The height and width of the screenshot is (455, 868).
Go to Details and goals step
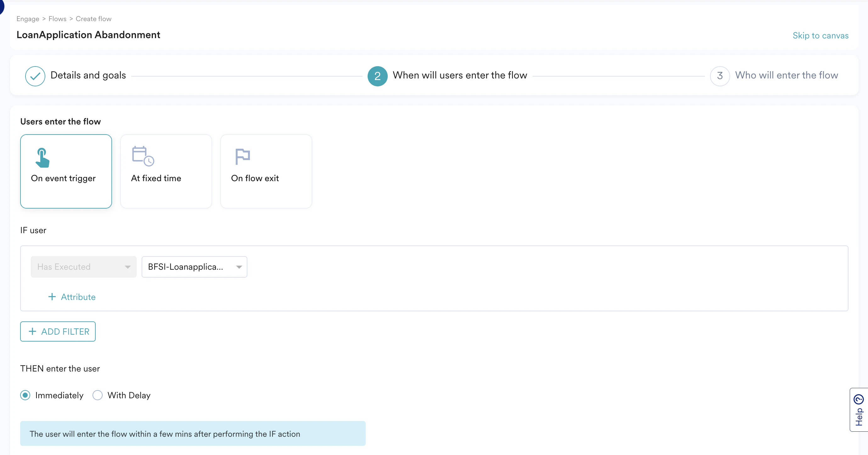(88, 75)
